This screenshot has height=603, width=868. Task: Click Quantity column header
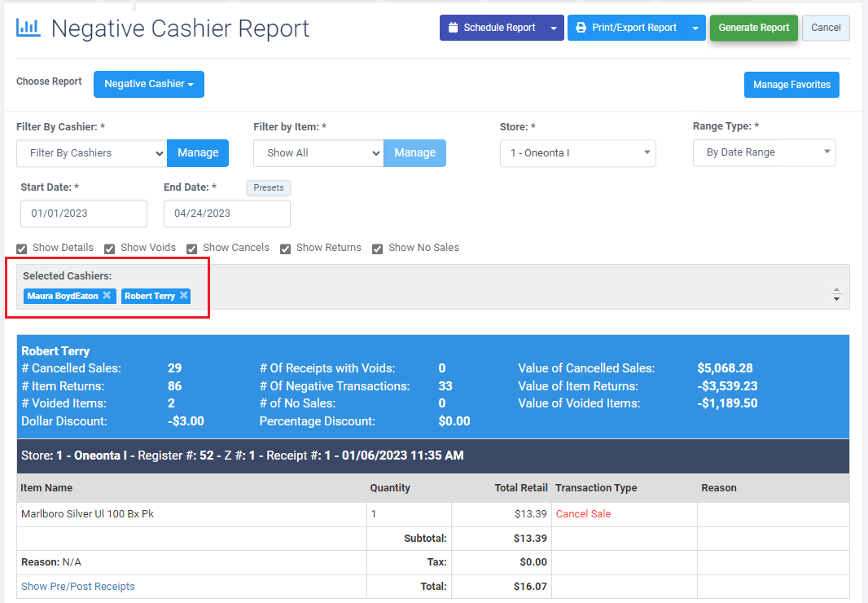[390, 488]
